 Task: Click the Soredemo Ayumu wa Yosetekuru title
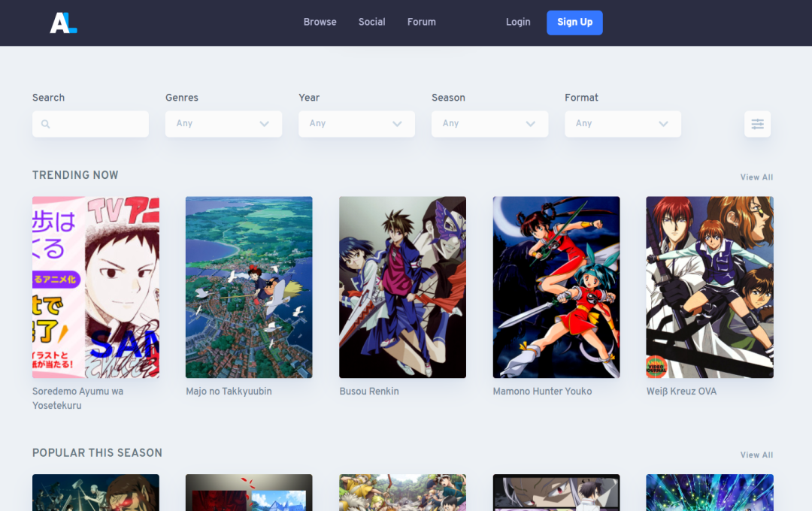77,398
